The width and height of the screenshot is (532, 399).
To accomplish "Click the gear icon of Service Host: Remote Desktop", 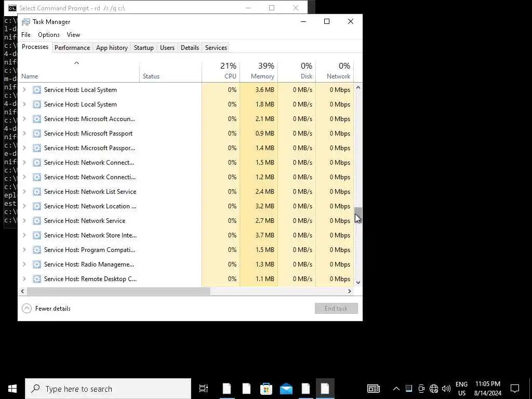I will pyautogui.click(x=37, y=279).
